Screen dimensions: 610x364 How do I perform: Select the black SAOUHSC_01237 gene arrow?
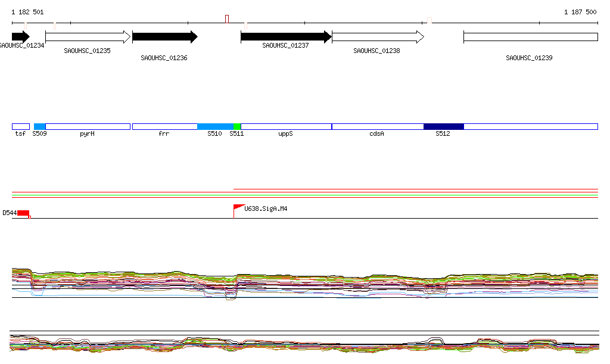pos(286,37)
